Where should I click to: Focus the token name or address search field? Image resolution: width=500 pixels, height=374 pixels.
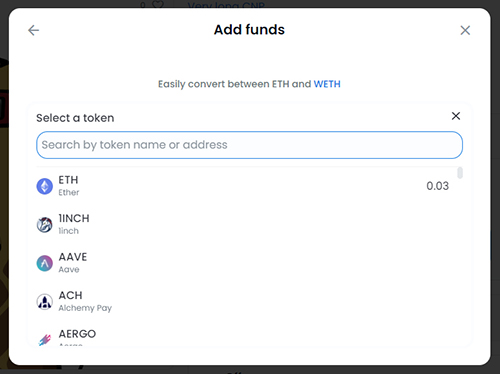click(249, 145)
